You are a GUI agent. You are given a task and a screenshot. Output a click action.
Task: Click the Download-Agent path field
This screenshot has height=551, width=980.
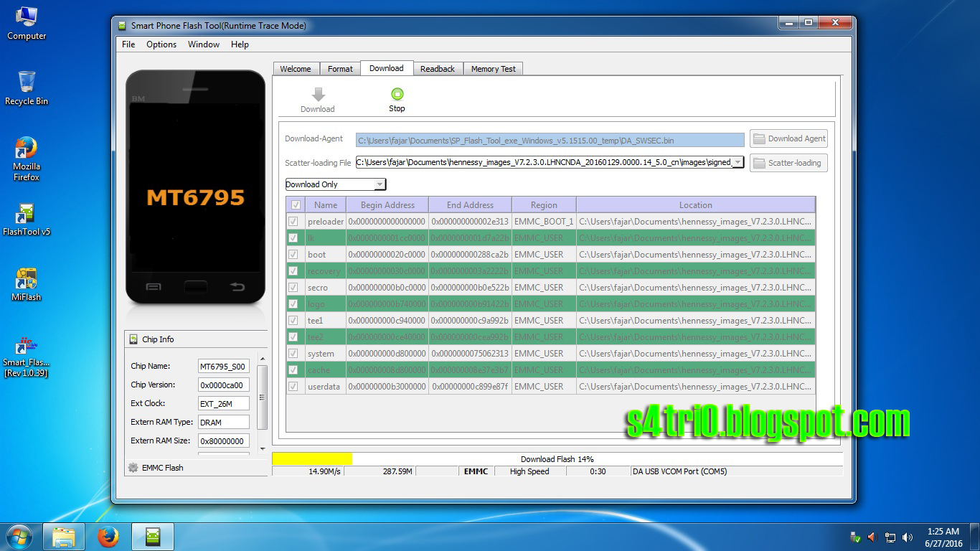550,140
